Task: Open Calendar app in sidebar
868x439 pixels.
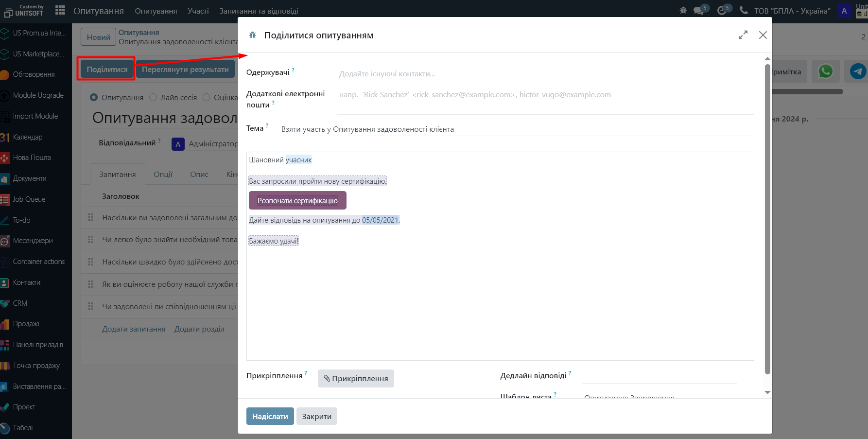Action: pyautogui.click(x=28, y=137)
